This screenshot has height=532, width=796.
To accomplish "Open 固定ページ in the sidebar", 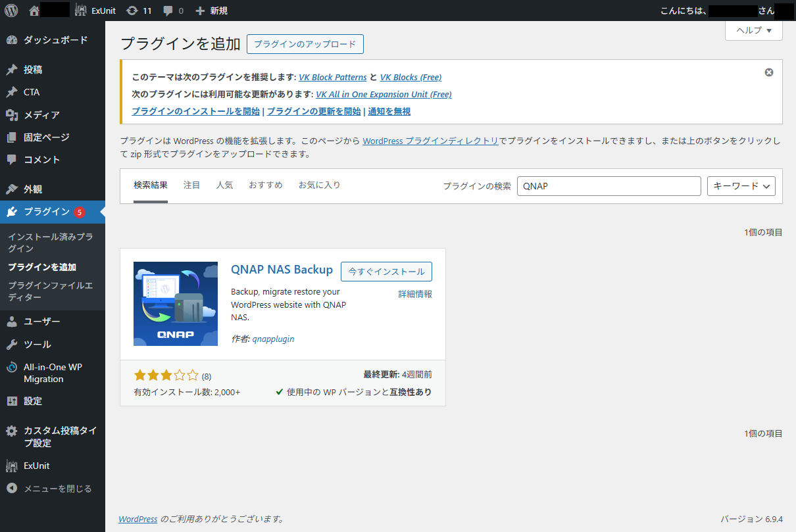I will coord(53,137).
